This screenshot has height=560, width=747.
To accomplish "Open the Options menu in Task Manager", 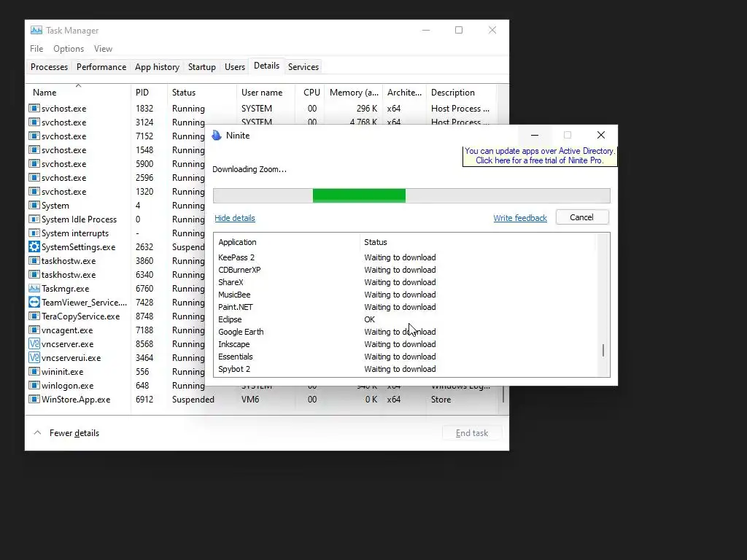I will tap(69, 49).
